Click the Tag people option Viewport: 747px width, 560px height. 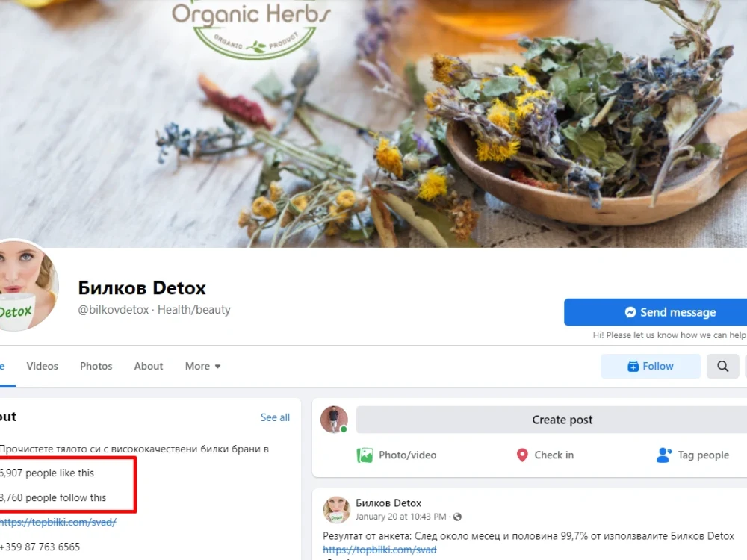pyautogui.click(x=692, y=455)
